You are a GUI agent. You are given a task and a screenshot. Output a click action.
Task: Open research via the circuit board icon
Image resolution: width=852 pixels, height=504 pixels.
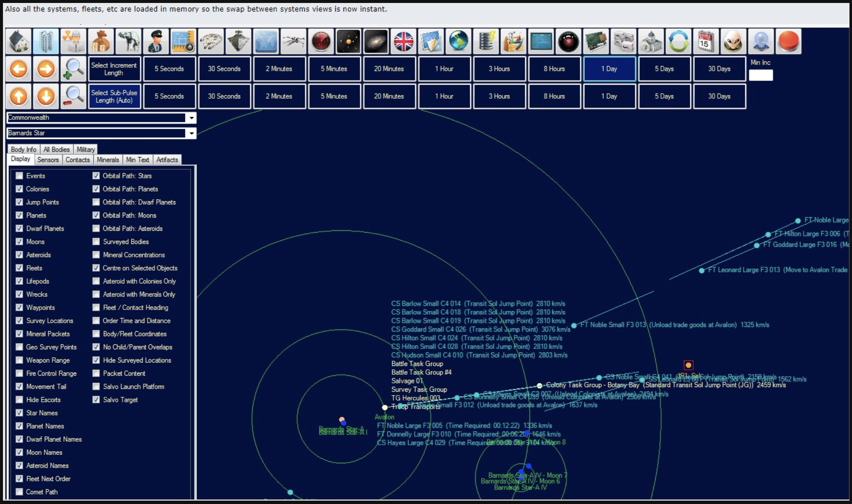click(596, 42)
